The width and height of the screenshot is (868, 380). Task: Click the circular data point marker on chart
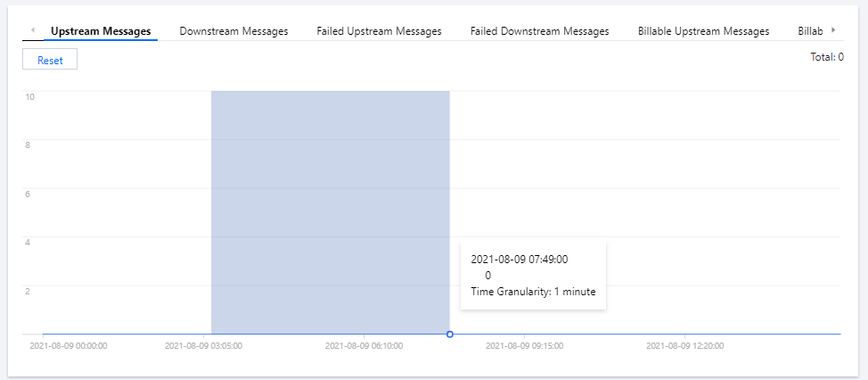click(x=450, y=334)
